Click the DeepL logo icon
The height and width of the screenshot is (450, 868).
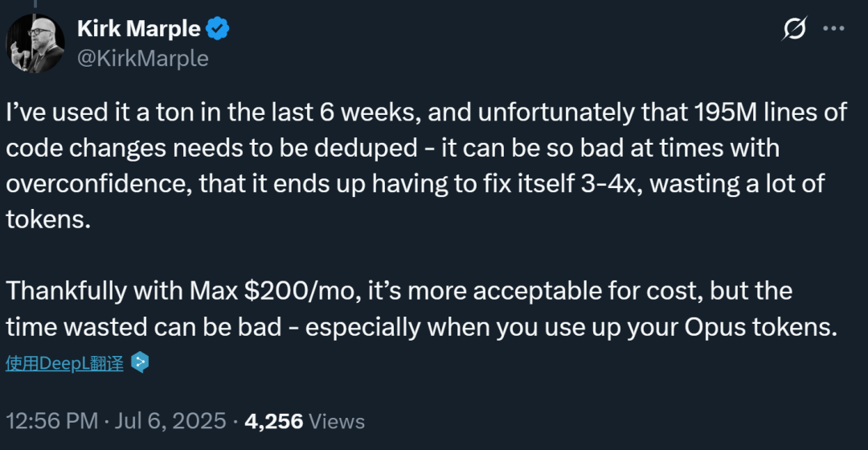(141, 363)
